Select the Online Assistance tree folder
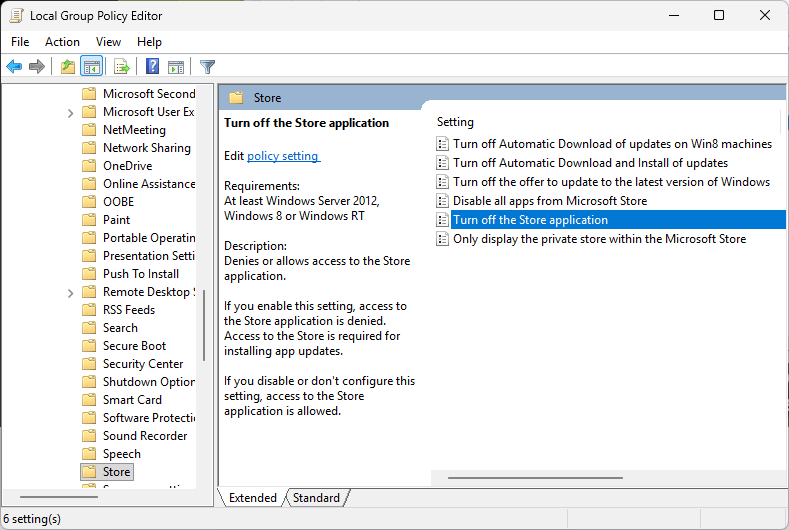Image resolution: width=789 pixels, height=530 pixels. (149, 184)
